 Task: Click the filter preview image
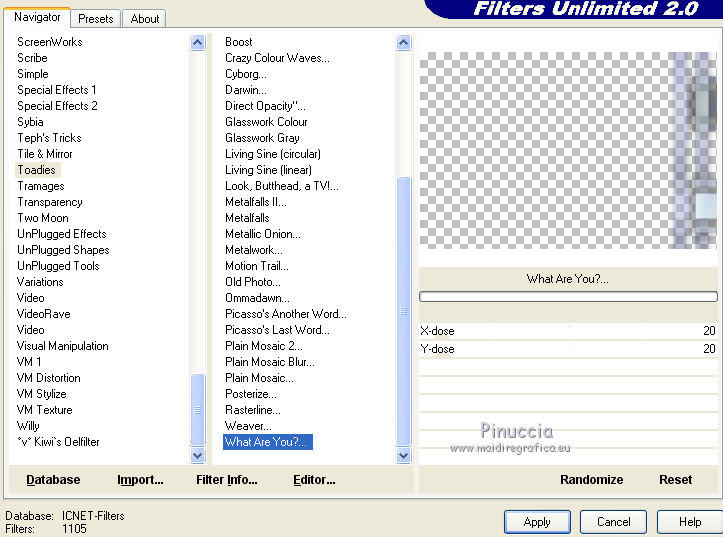[x=568, y=150]
